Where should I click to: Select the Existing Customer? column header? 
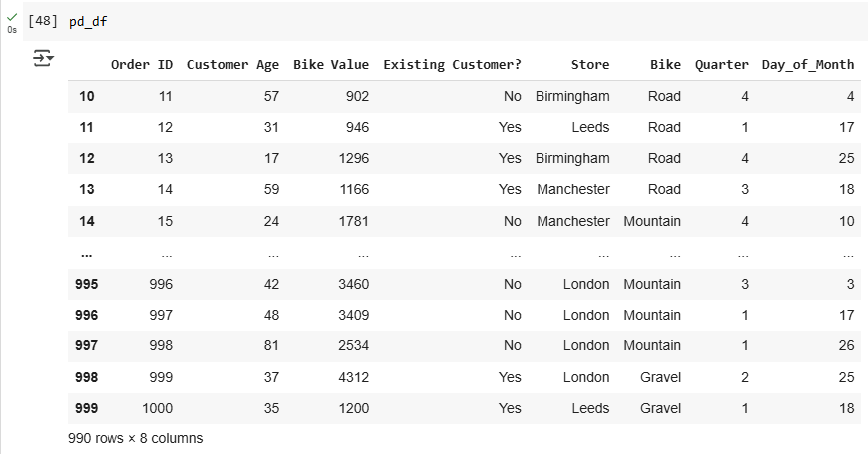click(452, 65)
